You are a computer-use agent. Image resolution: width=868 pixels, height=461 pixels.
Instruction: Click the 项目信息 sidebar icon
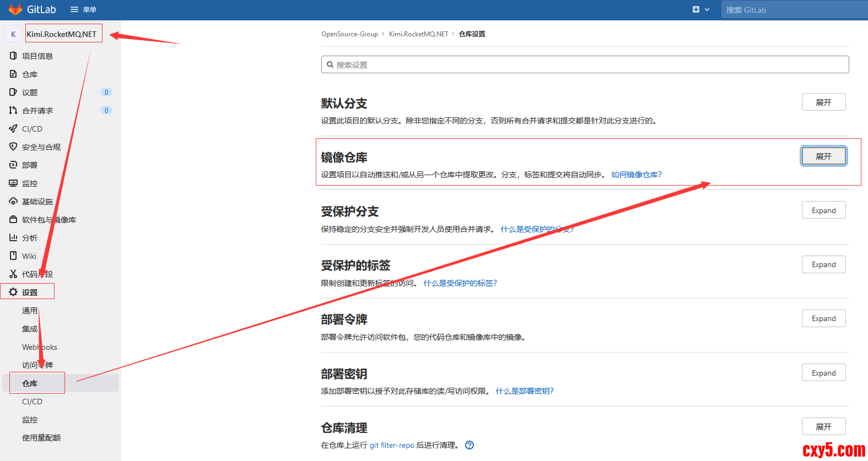tap(13, 56)
